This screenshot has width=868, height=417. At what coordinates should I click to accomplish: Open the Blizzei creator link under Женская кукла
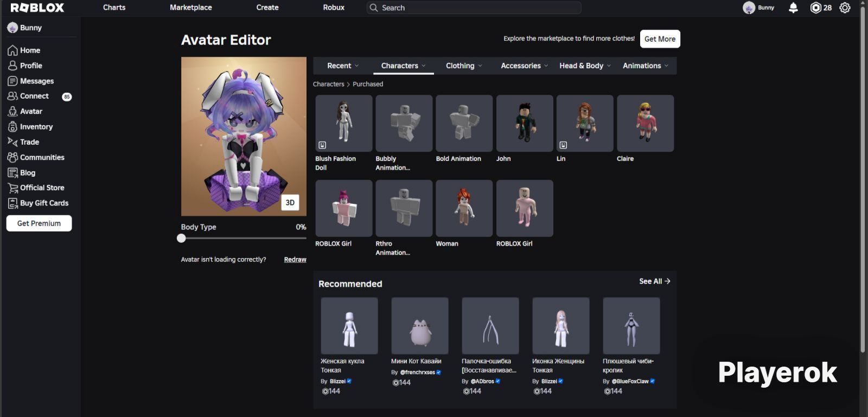(x=337, y=381)
